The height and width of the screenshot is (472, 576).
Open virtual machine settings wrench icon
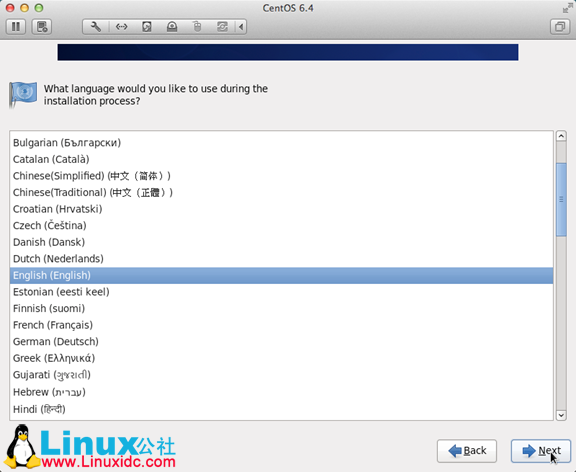tap(96, 27)
